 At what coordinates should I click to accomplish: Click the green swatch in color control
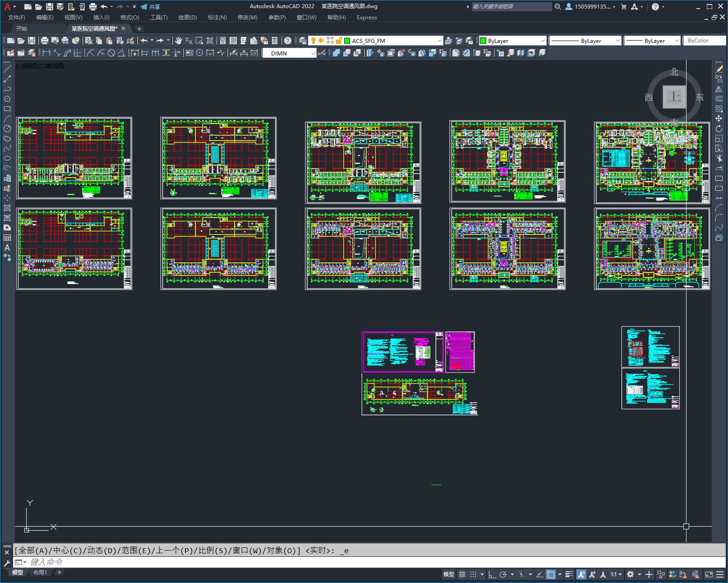pos(483,41)
